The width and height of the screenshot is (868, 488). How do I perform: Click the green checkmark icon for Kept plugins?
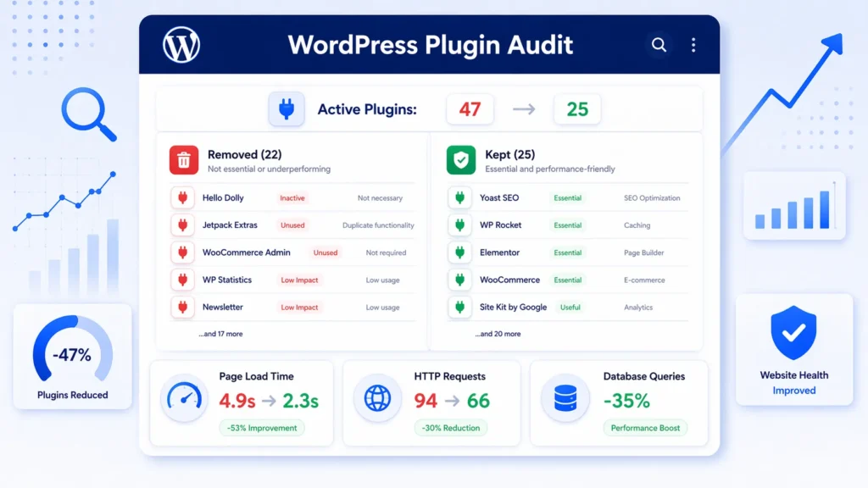[x=460, y=159]
